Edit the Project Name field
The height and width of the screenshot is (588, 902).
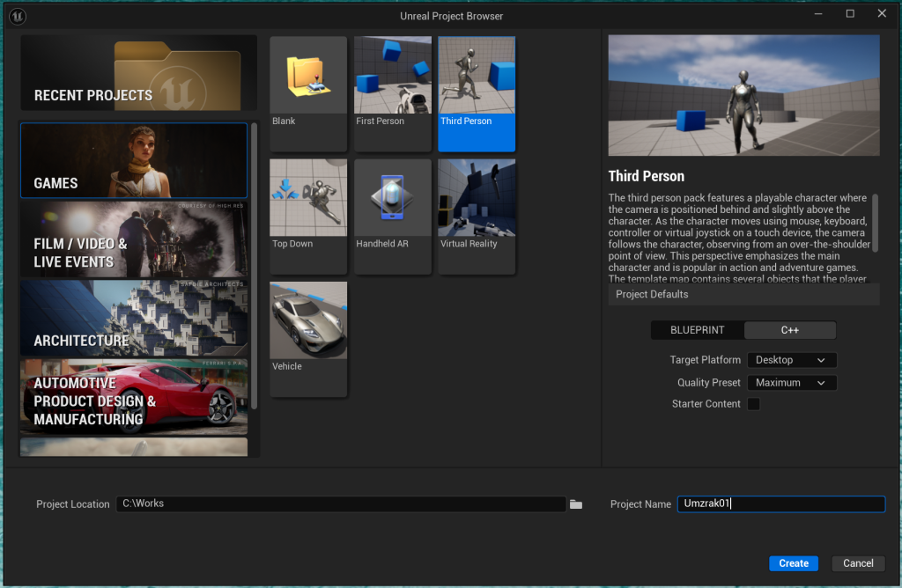pos(780,504)
